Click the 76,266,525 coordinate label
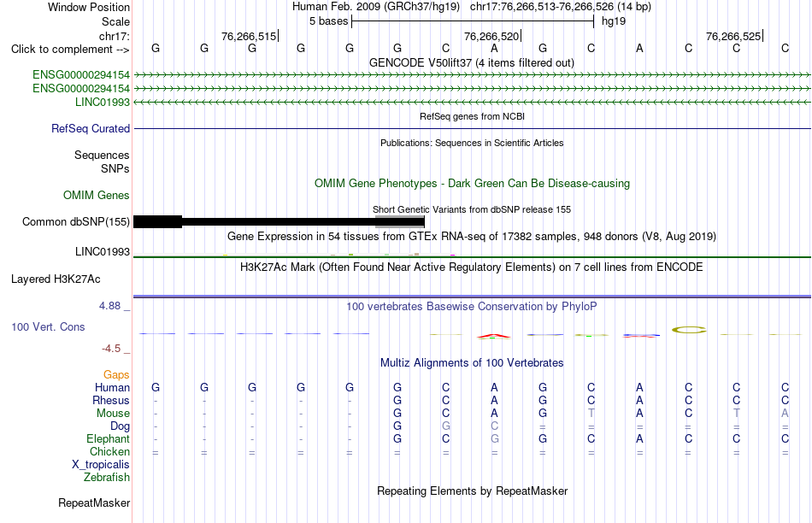812x523 pixels. 733,36
